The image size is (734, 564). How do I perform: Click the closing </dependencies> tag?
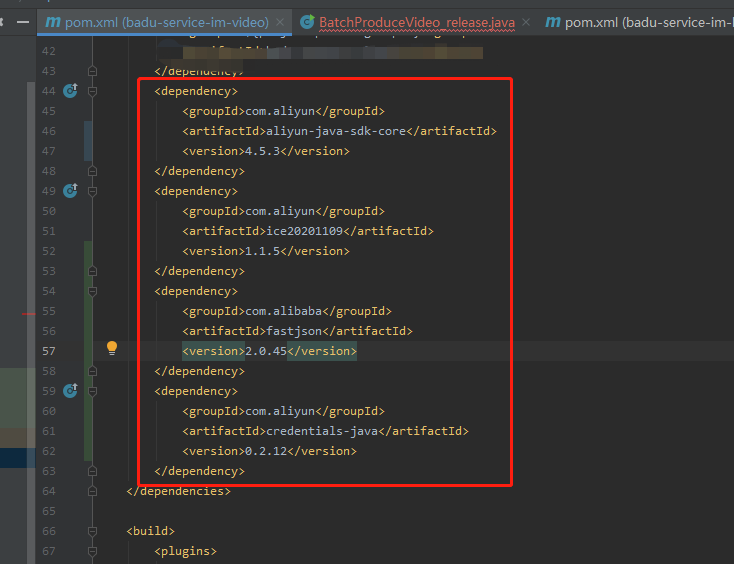pos(178,491)
